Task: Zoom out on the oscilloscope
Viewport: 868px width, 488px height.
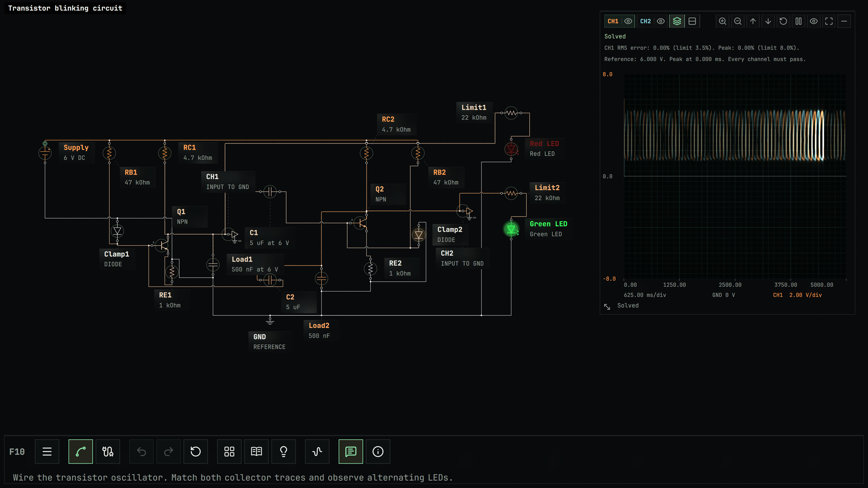Action: pyautogui.click(x=738, y=21)
